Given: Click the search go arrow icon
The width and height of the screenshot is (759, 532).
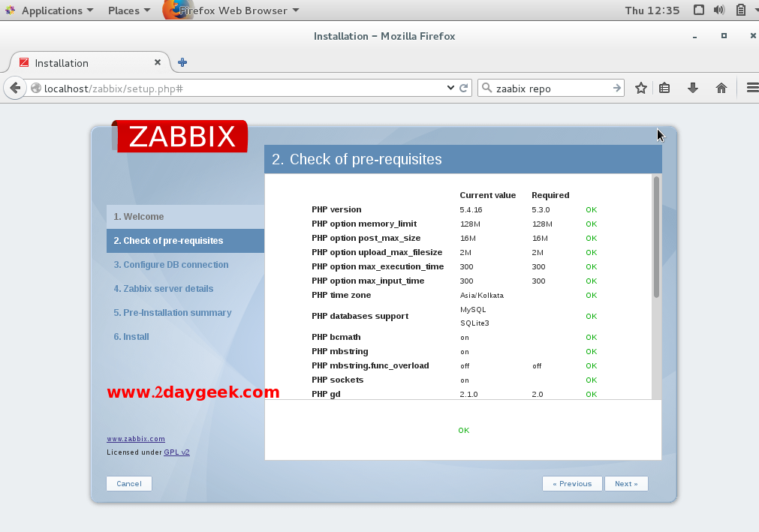Looking at the screenshot, I should pos(616,88).
